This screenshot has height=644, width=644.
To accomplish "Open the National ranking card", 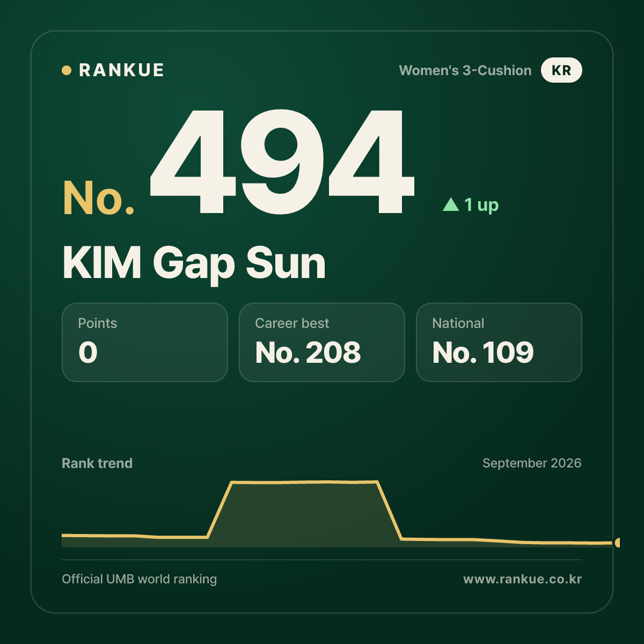I will pos(499,342).
